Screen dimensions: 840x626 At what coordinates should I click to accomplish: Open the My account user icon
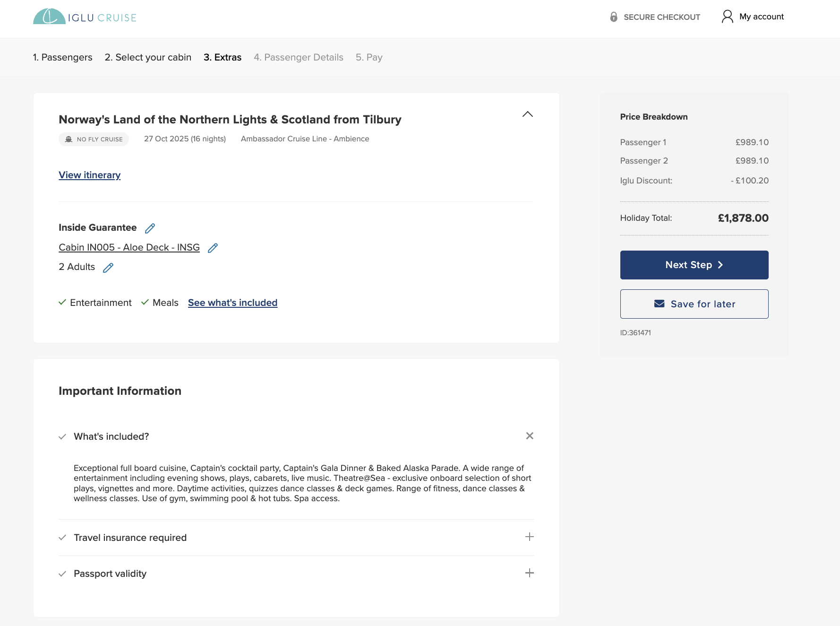tap(727, 17)
